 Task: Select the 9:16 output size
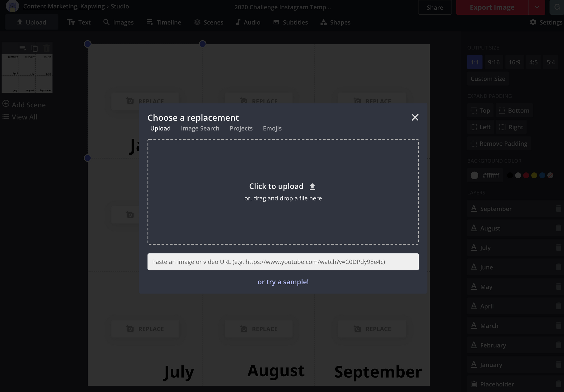(x=493, y=62)
